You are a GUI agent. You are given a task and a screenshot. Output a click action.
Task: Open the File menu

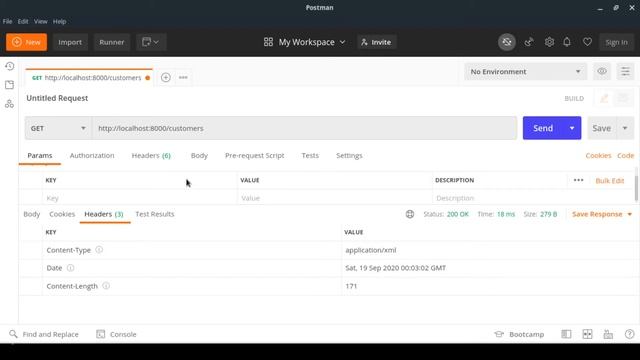point(7,21)
